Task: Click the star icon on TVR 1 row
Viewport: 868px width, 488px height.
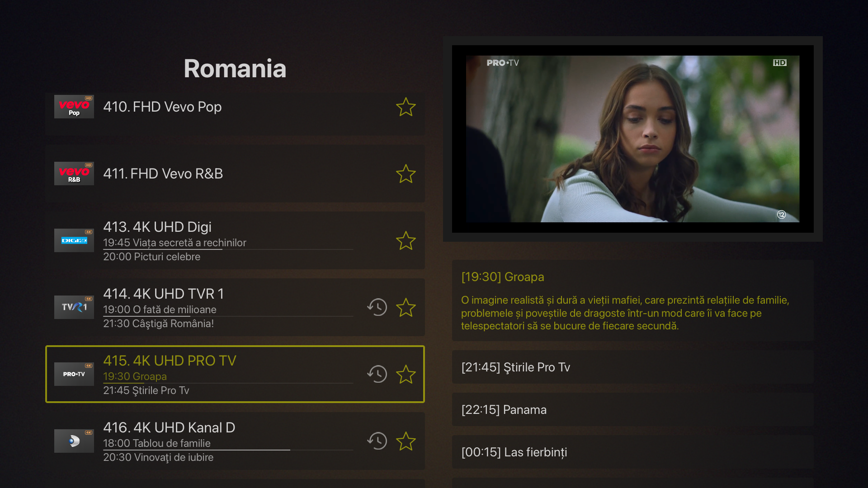Action: 406,308
